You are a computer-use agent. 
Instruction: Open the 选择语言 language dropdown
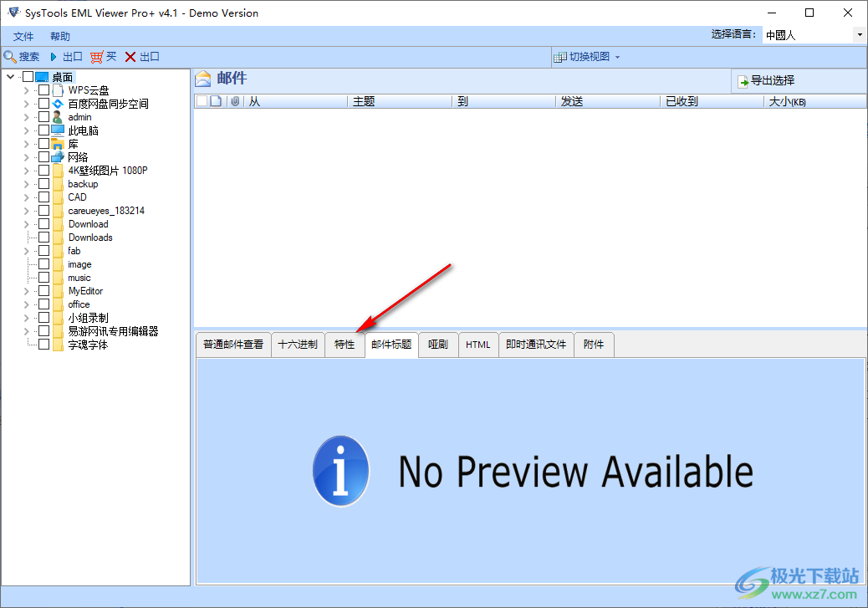tap(860, 34)
